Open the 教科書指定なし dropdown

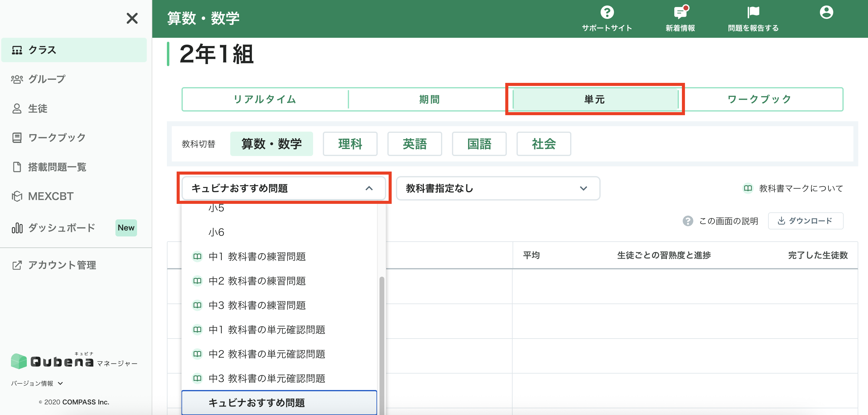(498, 188)
